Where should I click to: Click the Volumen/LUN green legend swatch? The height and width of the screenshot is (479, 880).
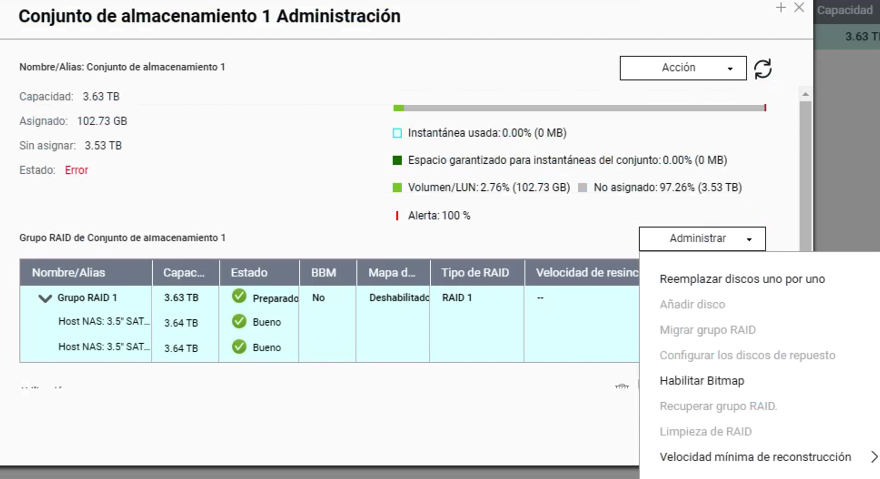[397, 187]
